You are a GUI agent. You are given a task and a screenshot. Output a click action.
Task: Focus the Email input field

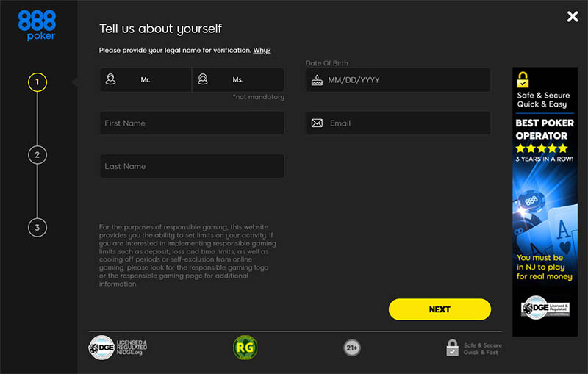coord(398,123)
